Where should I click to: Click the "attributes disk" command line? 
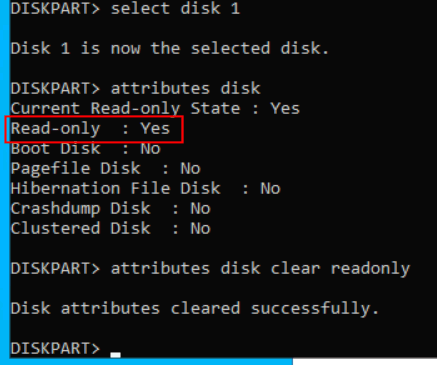coord(135,88)
